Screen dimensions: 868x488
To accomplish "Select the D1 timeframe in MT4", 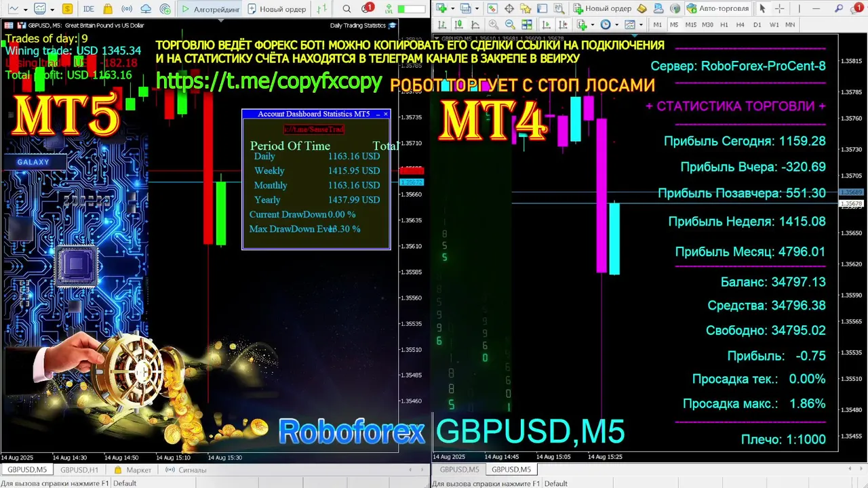I will [757, 24].
